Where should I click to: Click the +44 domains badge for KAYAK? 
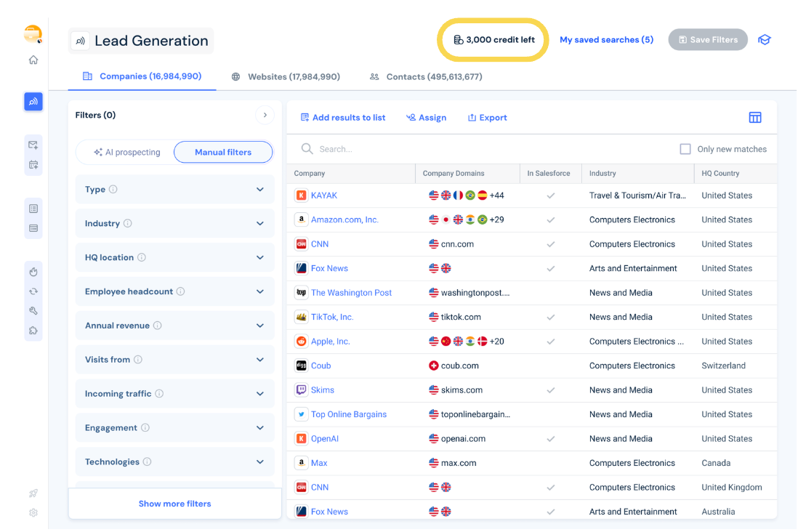pos(496,196)
